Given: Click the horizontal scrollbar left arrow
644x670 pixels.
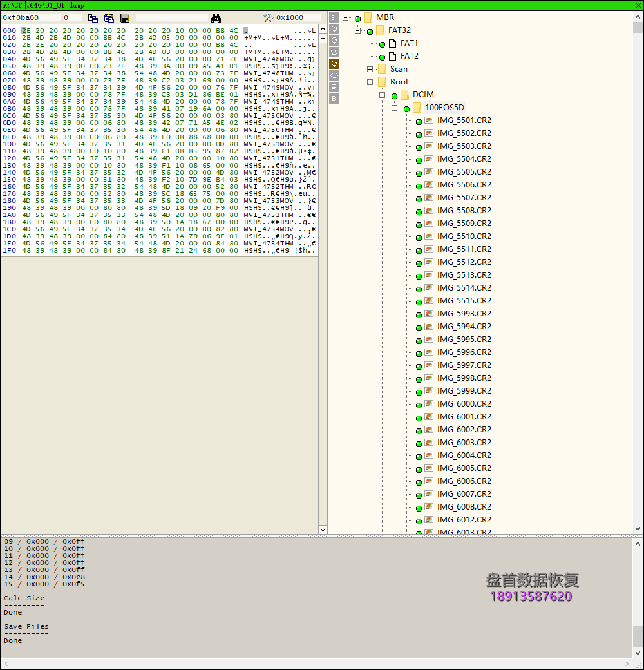Looking at the screenshot, I should click(x=6, y=664).
